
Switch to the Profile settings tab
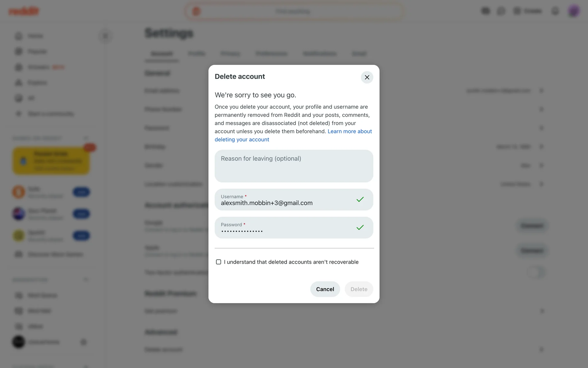click(197, 54)
